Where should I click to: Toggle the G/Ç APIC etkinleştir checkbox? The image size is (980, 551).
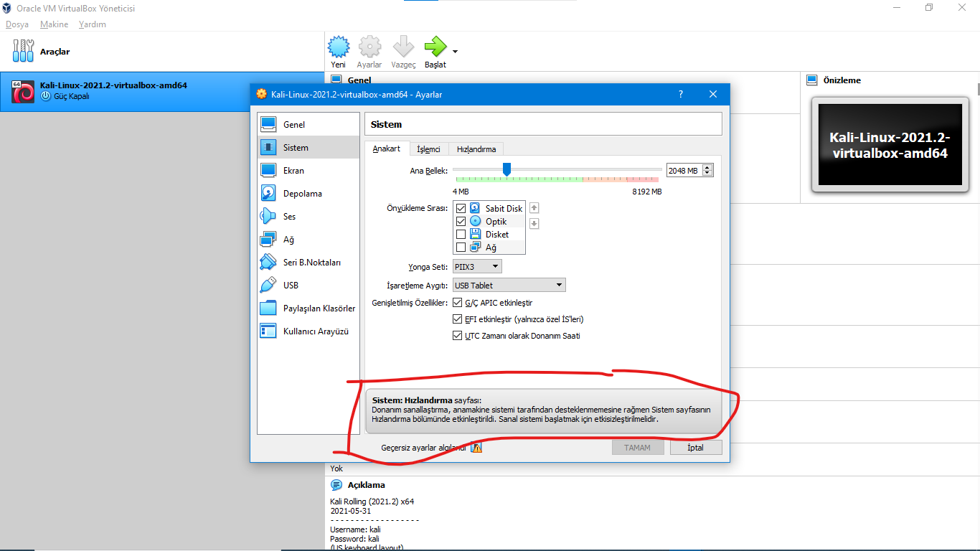tap(458, 303)
